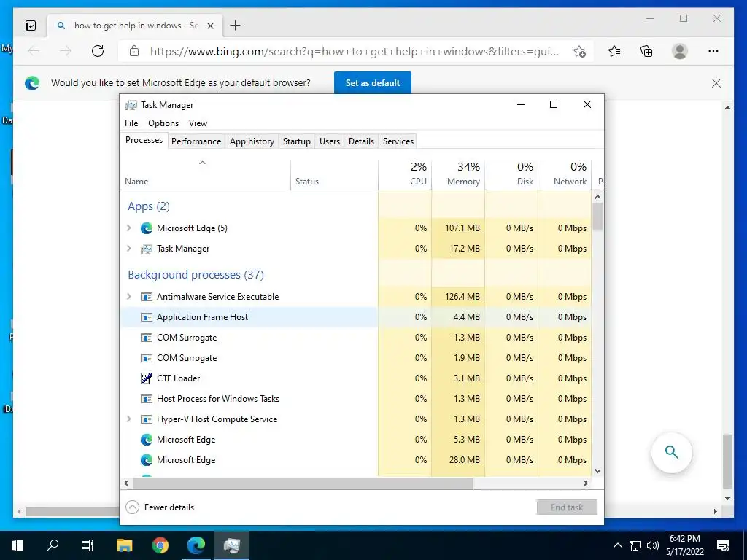This screenshot has height=560, width=747.
Task: Expand the Microsoft Edge (5) process group
Action: 128,228
